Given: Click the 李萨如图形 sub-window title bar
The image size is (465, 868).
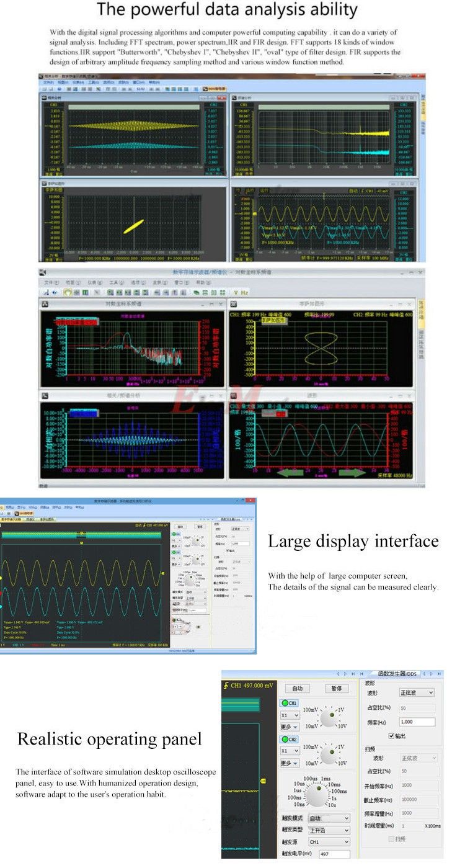Looking at the screenshot, I should click(x=322, y=304).
